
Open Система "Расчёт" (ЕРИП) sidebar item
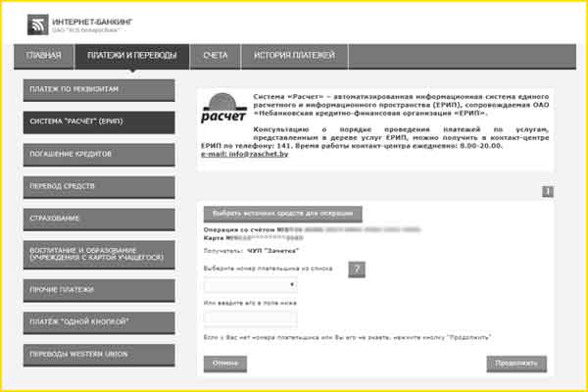[x=98, y=122]
